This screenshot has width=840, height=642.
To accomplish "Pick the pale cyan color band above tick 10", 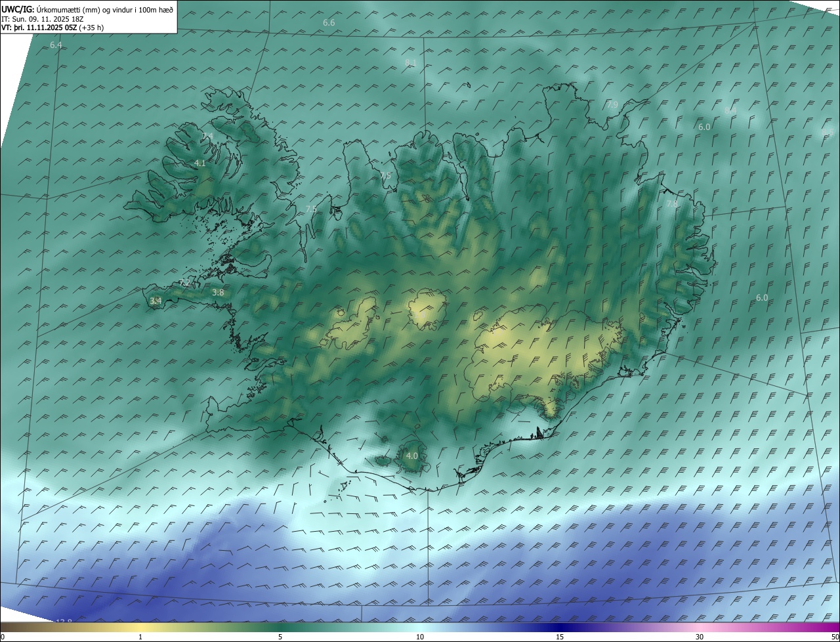I will (x=420, y=627).
